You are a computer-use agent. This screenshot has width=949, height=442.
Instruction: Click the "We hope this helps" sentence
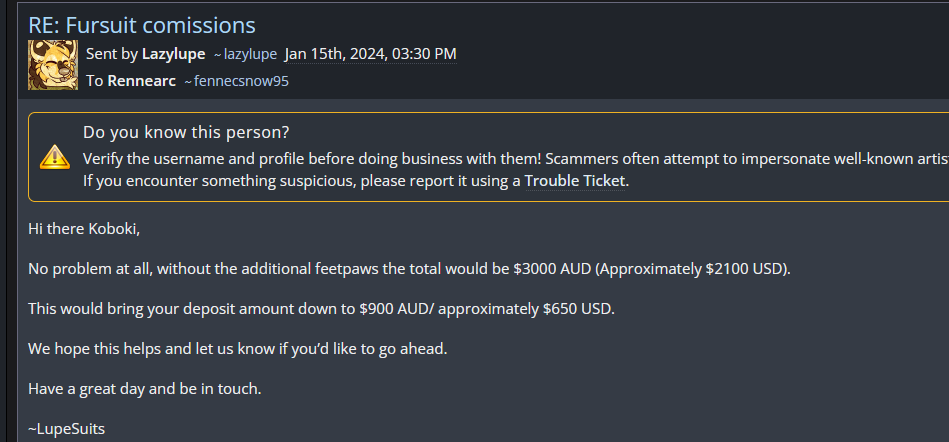(x=235, y=349)
